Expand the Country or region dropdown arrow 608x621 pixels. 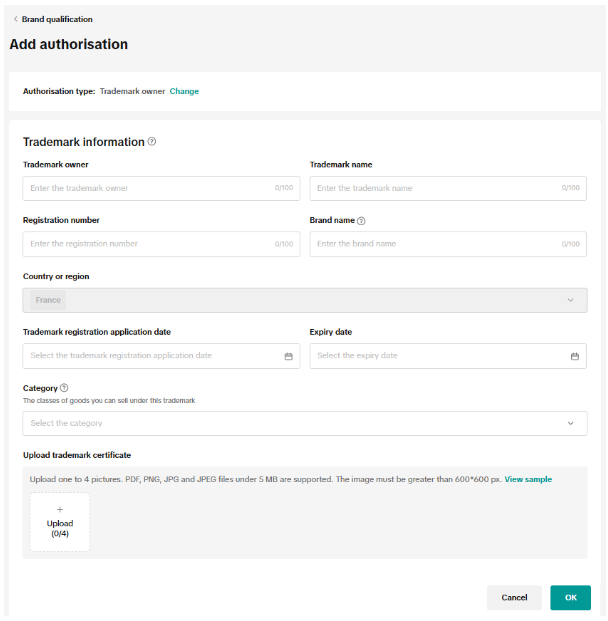570,300
